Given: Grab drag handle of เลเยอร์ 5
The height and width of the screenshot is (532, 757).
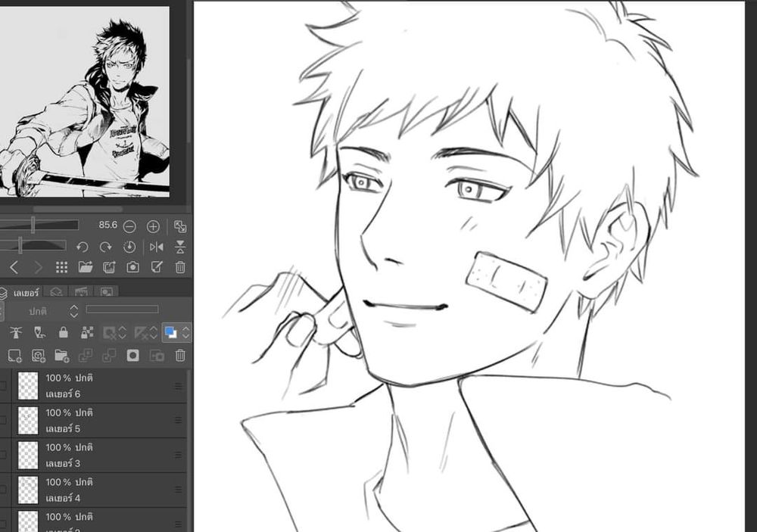Looking at the screenshot, I should click(x=178, y=421).
